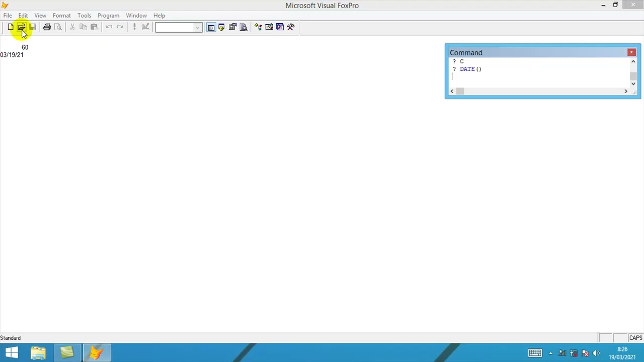Viewport: 644px width, 362px height.
Task: Click the Visual FoxPro taskbar icon
Action: (x=96, y=353)
